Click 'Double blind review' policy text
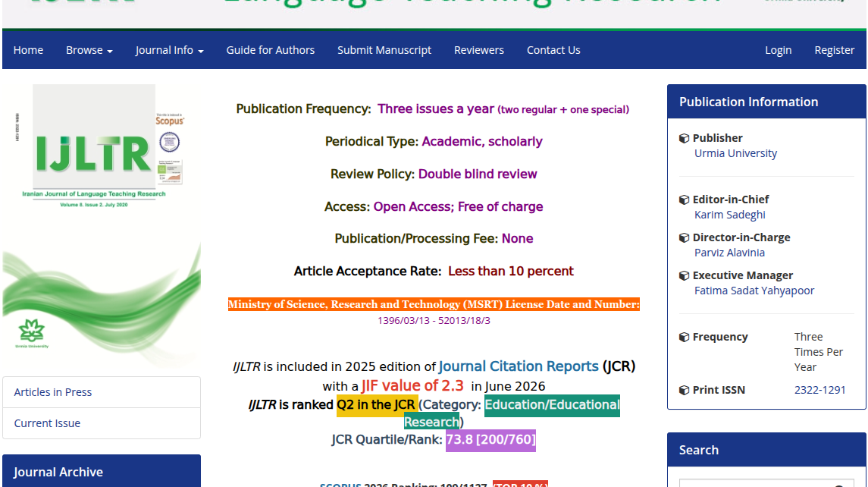This screenshot has height=487, width=868. (477, 174)
